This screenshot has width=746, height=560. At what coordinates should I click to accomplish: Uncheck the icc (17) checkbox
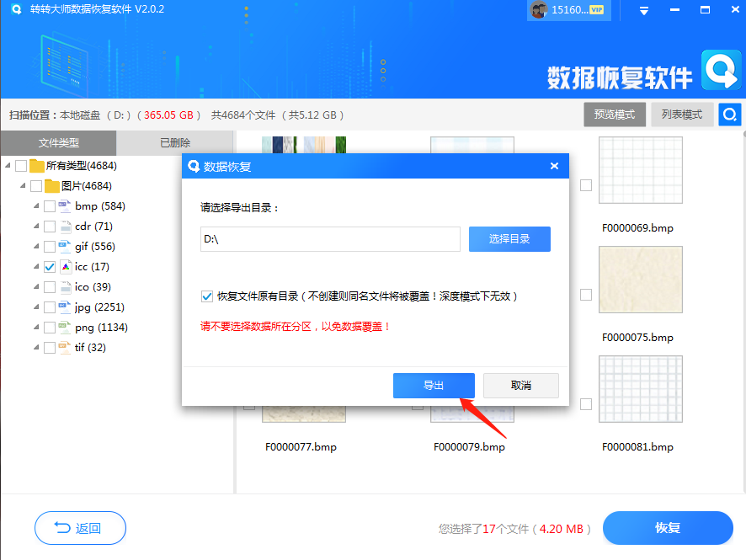[x=48, y=266]
